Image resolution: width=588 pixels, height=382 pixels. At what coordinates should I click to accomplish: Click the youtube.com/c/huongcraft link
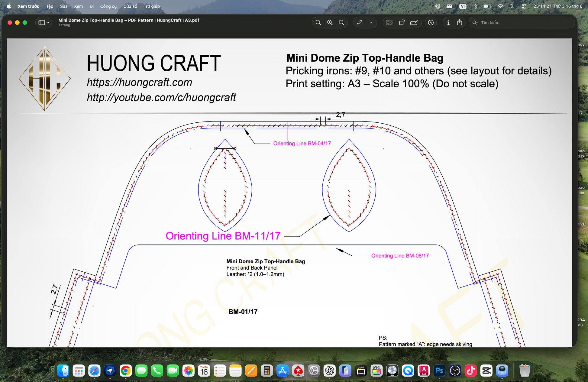(x=161, y=98)
